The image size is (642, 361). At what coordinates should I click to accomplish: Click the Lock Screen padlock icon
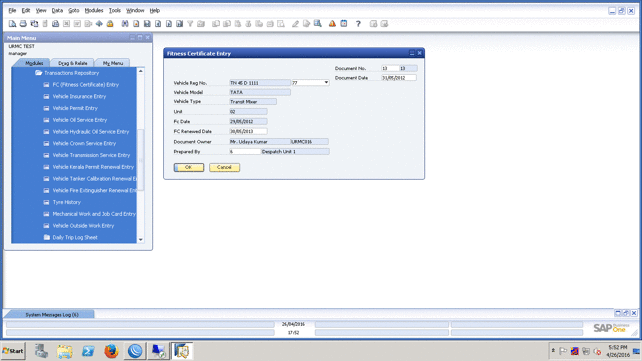(x=110, y=24)
